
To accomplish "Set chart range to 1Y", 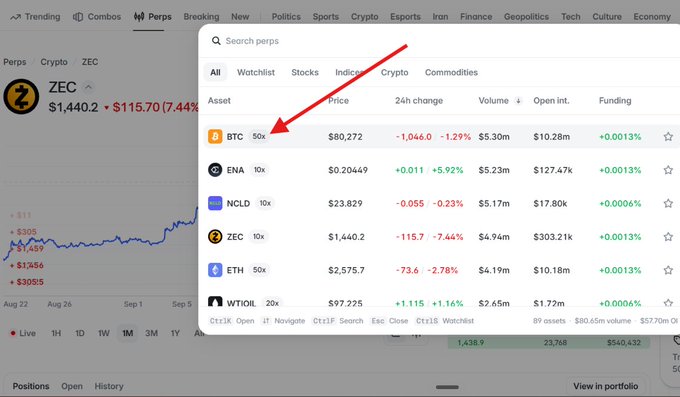I will coord(175,333).
